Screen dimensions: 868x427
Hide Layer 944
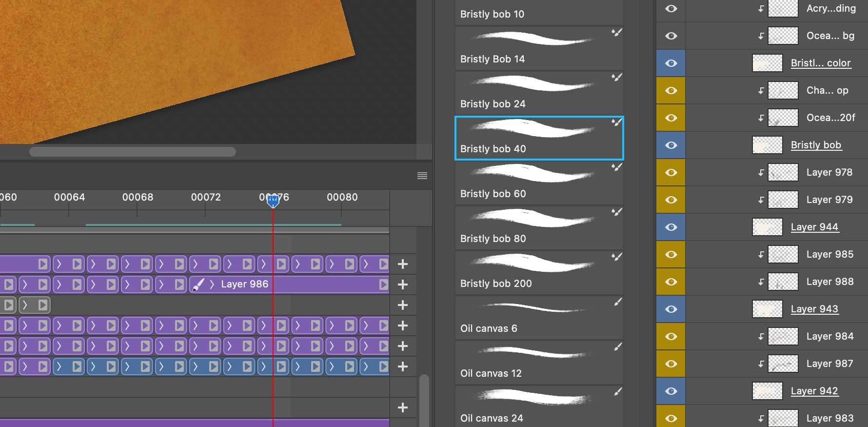[x=671, y=227]
